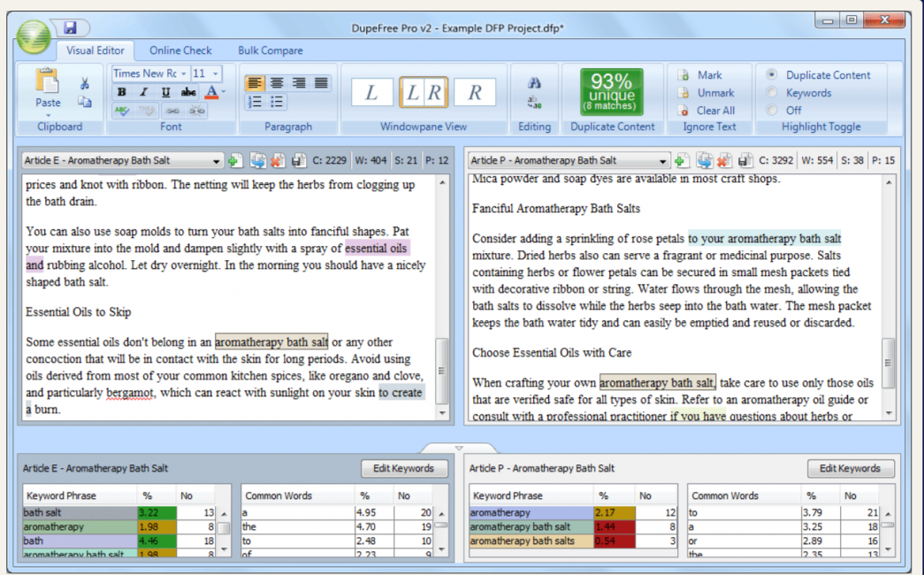The height and width of the screenshot is (575, 924).
Task: Open the Paste options dropdown arrow
Action: pos(49,114)
